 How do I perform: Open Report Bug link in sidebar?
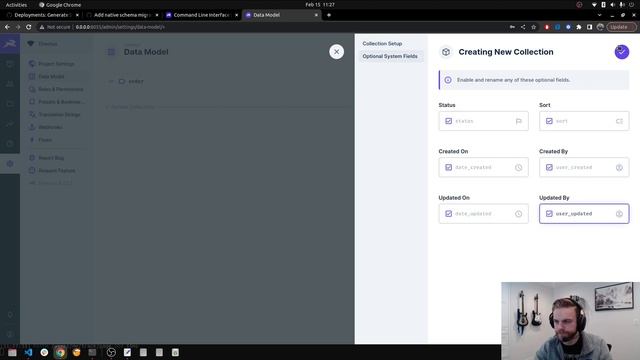[x=51, y=158]
